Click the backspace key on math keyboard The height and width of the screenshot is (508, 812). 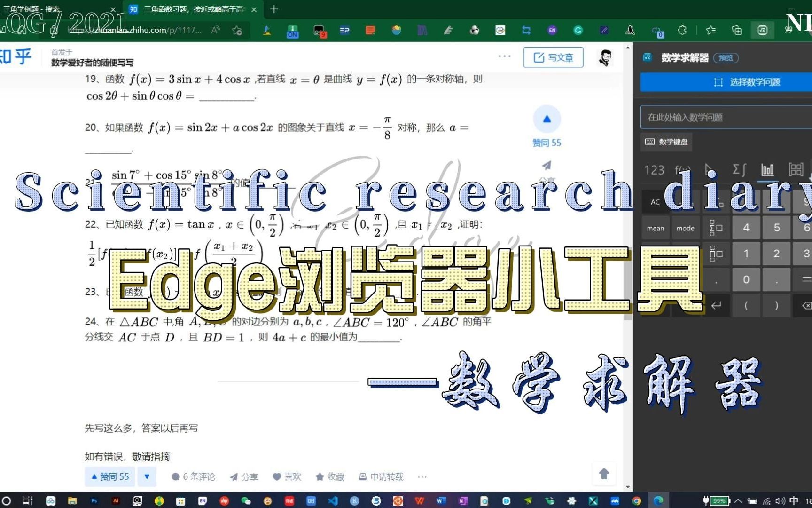pyautogui.click(x=804, y=306)
